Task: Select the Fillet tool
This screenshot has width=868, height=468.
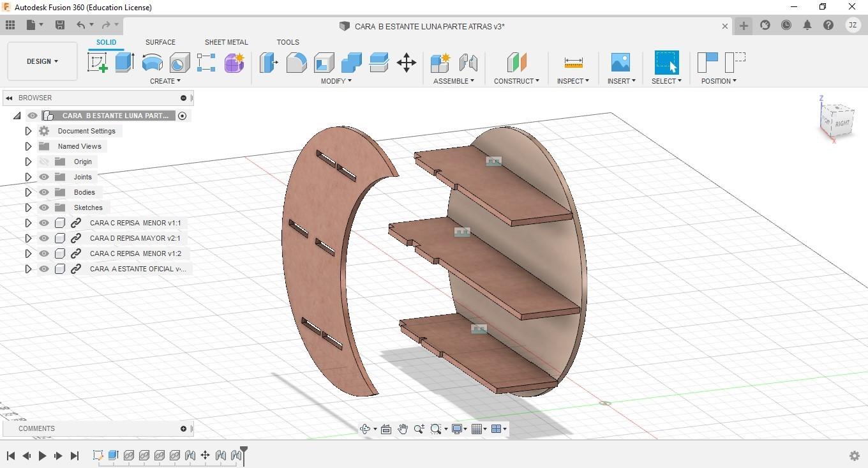Action: click(x=296, y=63)
